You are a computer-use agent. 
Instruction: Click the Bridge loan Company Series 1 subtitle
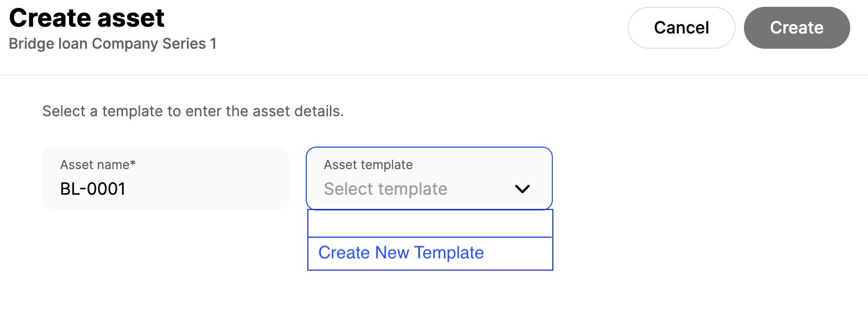[x=112, y=43]
